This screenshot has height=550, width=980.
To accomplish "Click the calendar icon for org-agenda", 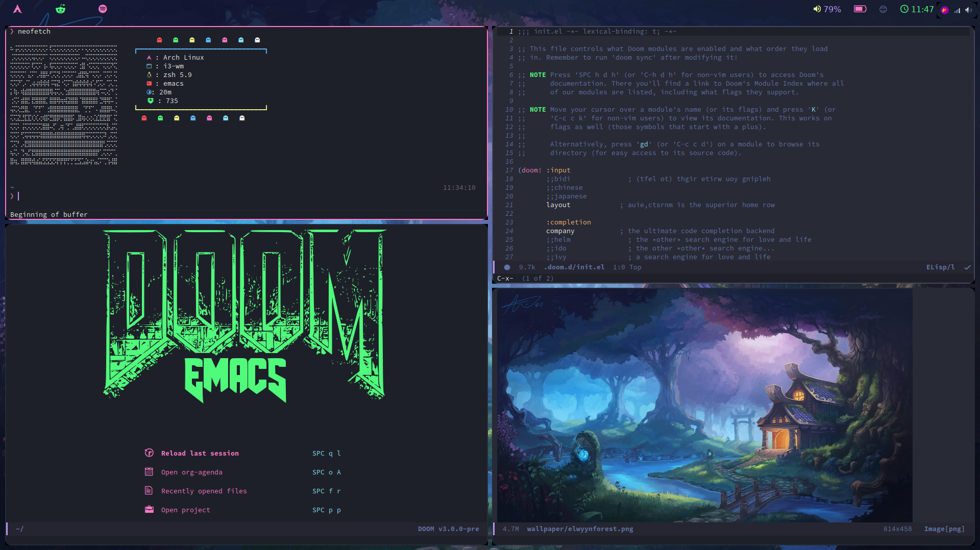I will [x=149, y=471].
